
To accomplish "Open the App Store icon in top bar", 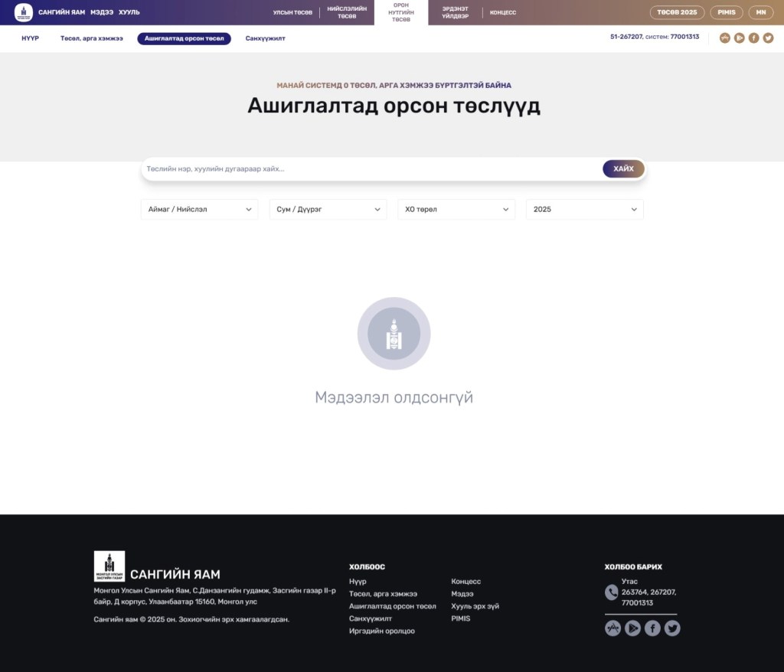I will [724, 38].
